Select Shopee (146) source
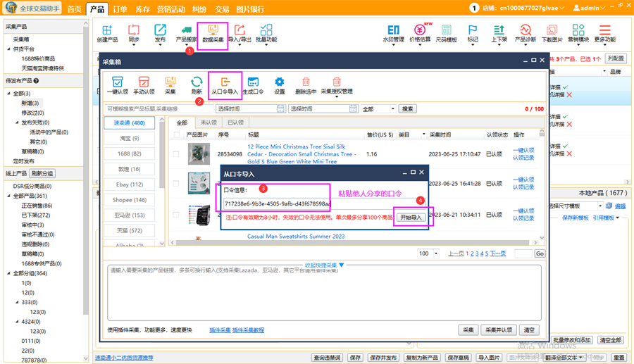The image size is (634, 364). (x=130, y=200)
